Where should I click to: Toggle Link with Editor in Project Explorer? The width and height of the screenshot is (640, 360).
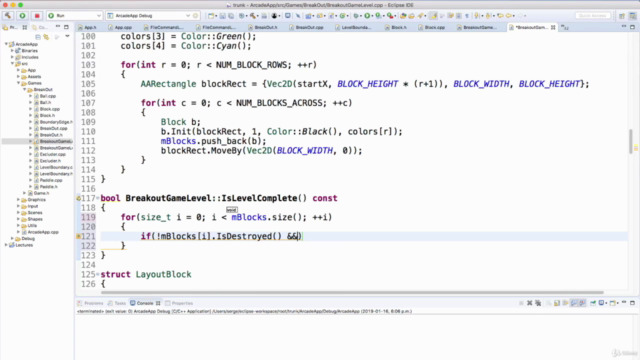(x=47, y=37)
